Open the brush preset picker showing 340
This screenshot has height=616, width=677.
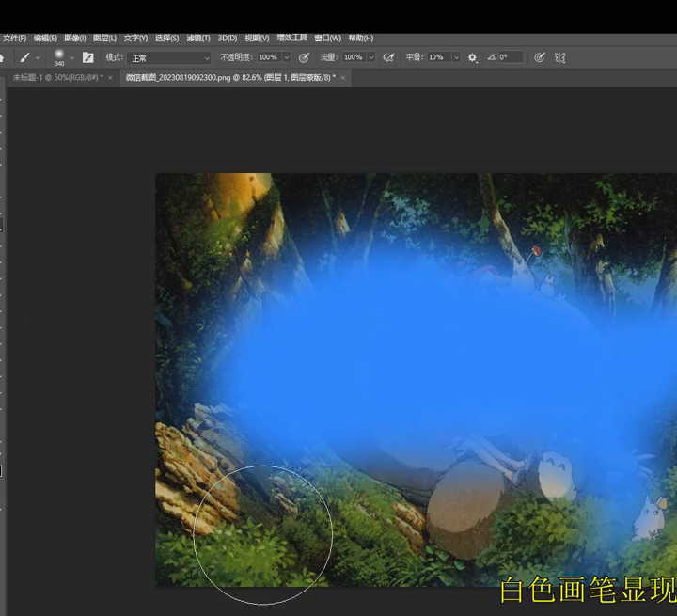(x=59, y=57)
